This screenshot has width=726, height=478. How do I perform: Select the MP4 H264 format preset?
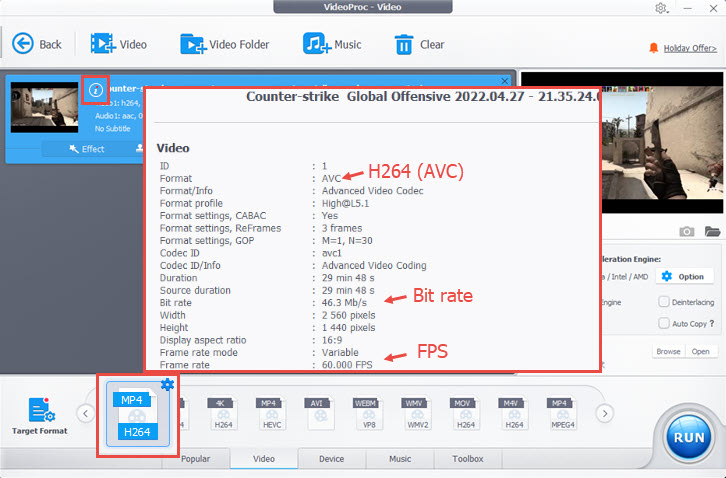coord(137,414)
